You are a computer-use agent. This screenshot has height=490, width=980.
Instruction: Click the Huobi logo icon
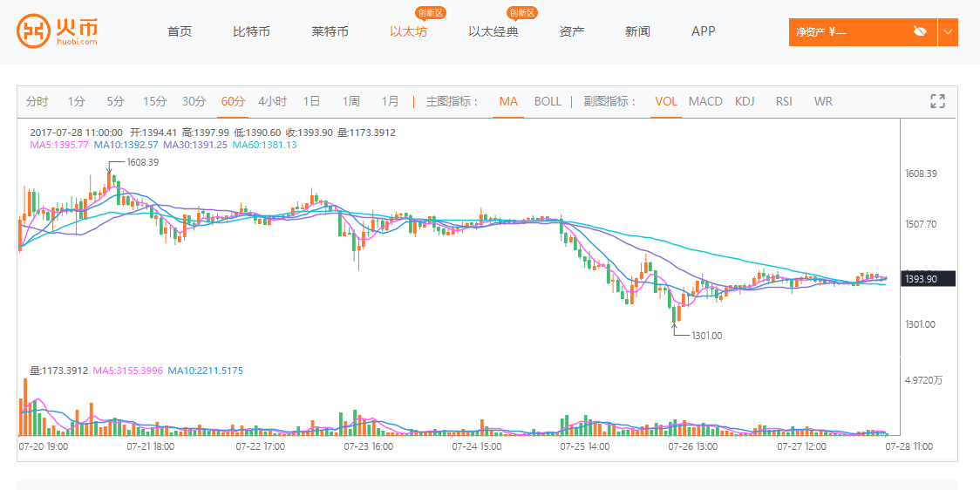33,31
